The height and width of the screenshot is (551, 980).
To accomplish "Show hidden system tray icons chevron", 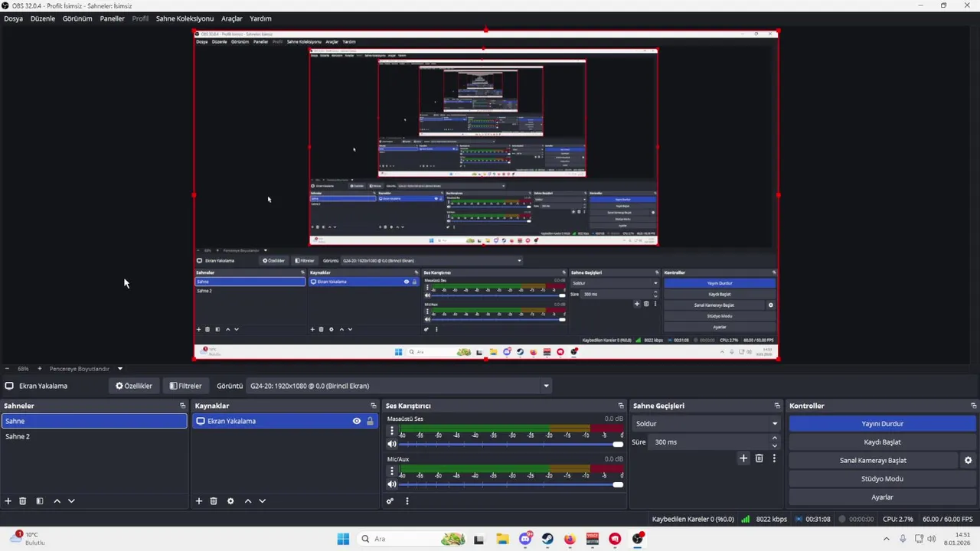I will (x=887, y=539).
